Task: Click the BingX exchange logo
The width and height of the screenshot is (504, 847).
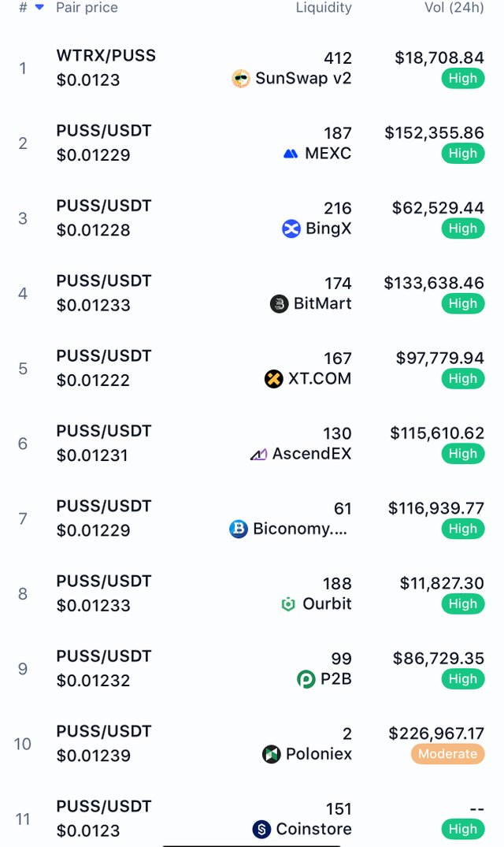Action: pos(291,229)
